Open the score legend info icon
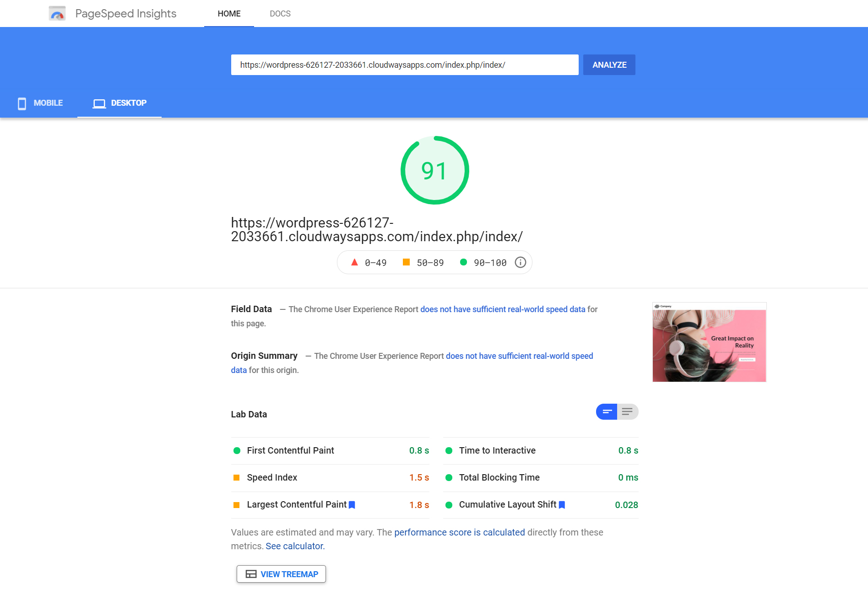 520,262
